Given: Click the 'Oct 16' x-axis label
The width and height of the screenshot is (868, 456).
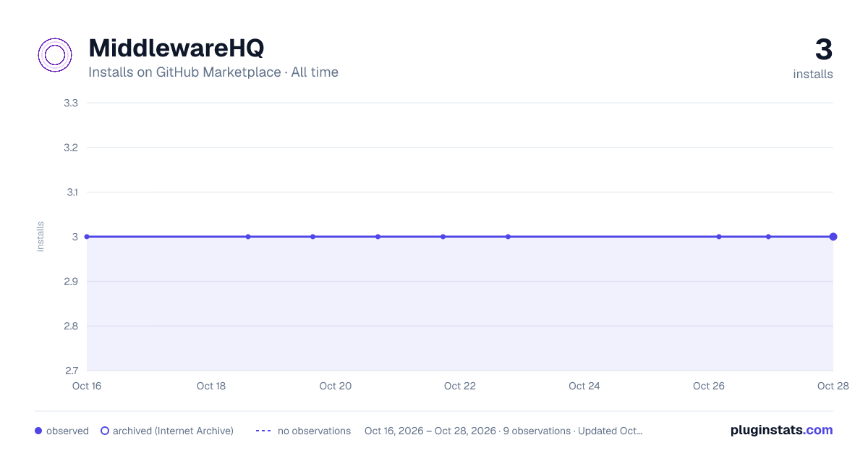Looking at the screenshot, I should click(87, 386).
